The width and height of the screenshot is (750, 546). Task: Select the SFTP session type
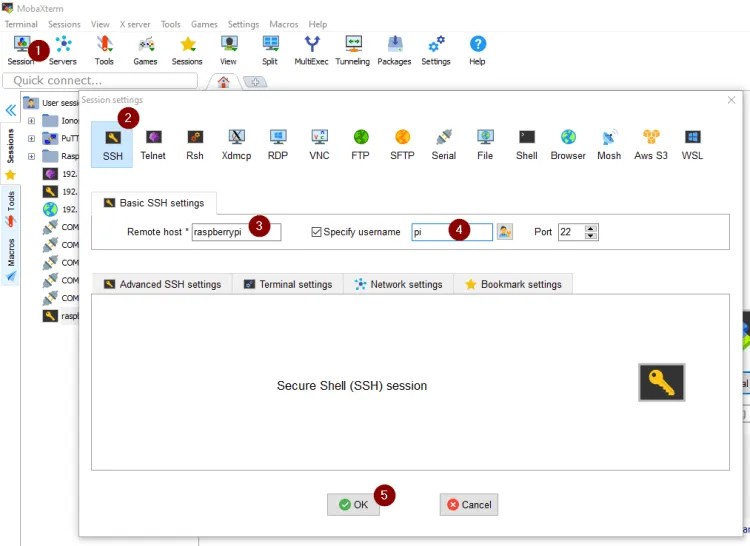402,144
